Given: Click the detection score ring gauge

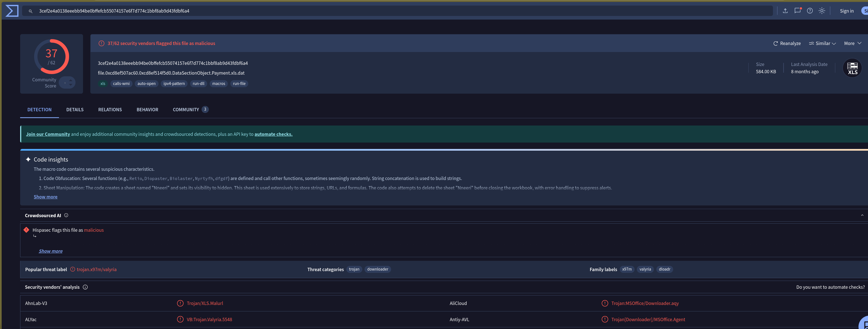Looking at the screenshot, I should point(51,57).
